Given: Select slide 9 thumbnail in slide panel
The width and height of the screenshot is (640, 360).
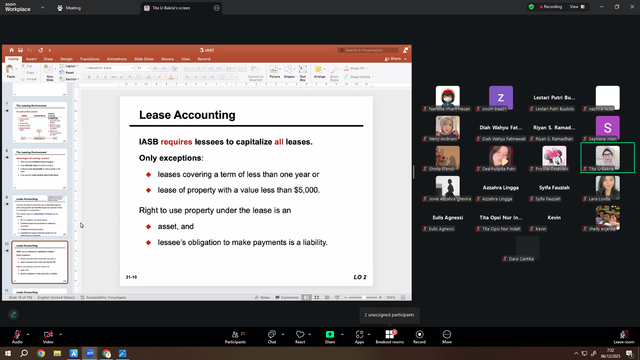Looking at the screenshot, I should [40, 216].
